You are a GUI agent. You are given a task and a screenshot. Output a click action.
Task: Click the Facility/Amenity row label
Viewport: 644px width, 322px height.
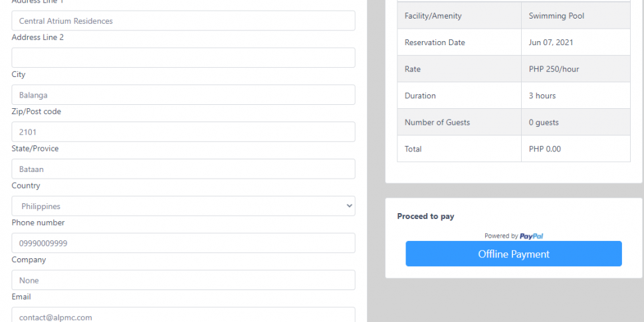coord(433,16)
